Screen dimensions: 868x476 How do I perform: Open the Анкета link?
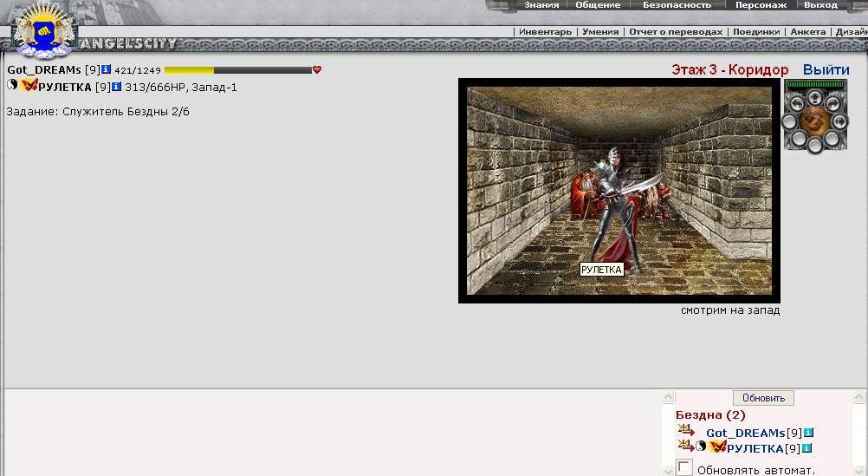tap(807, 32)
